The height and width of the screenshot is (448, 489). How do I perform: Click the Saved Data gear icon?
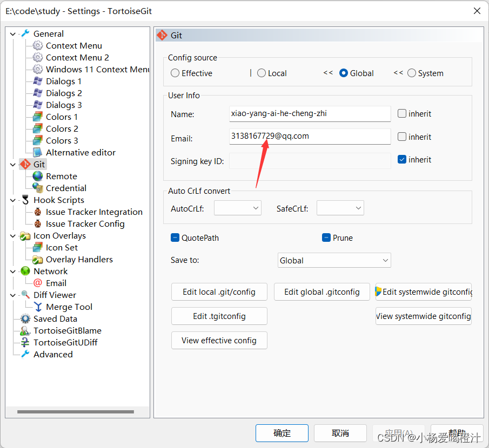coord(25,318)
